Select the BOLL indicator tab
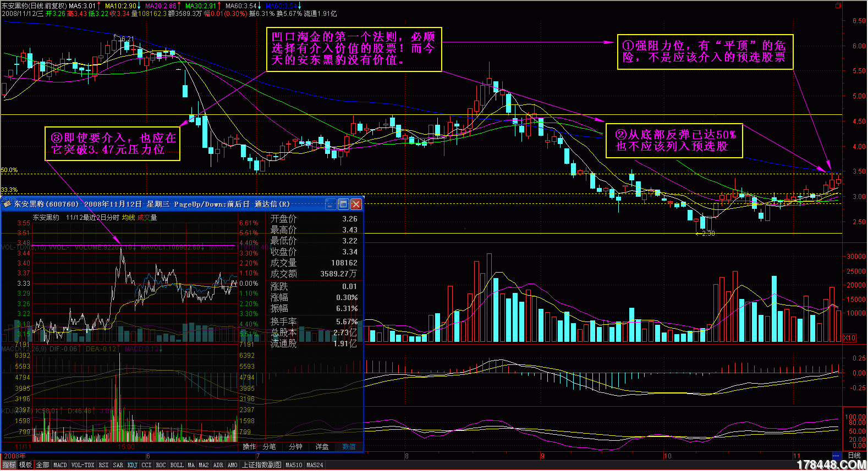Screen dimensions: 868x471 pyautogui.click(x=177, y=465)
